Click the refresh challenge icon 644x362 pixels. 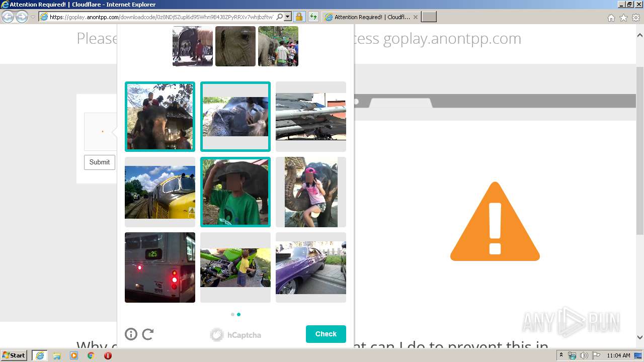[x=148, y=334]
